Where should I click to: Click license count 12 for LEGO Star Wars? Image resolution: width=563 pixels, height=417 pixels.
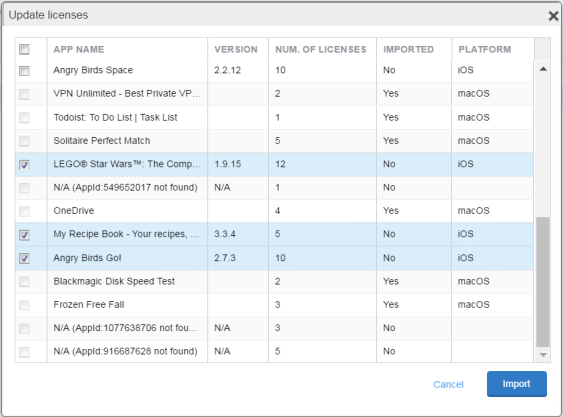click(x=280, y=164)
